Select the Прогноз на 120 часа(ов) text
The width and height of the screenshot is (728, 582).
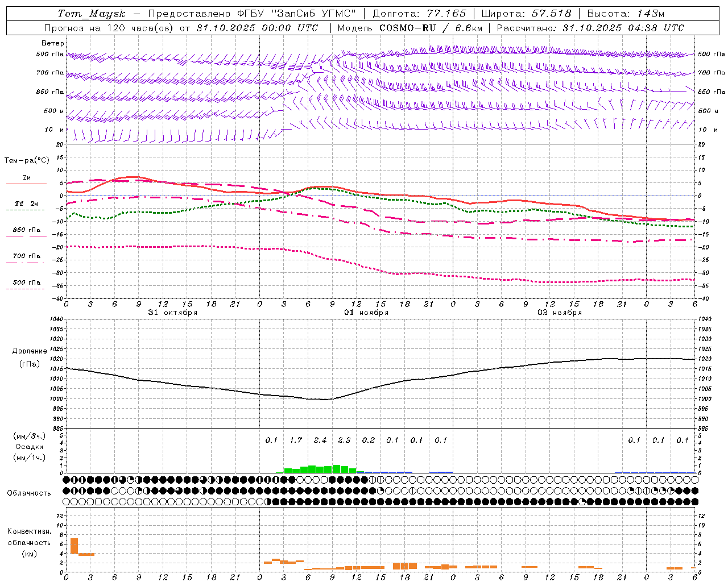pos(109,28)
